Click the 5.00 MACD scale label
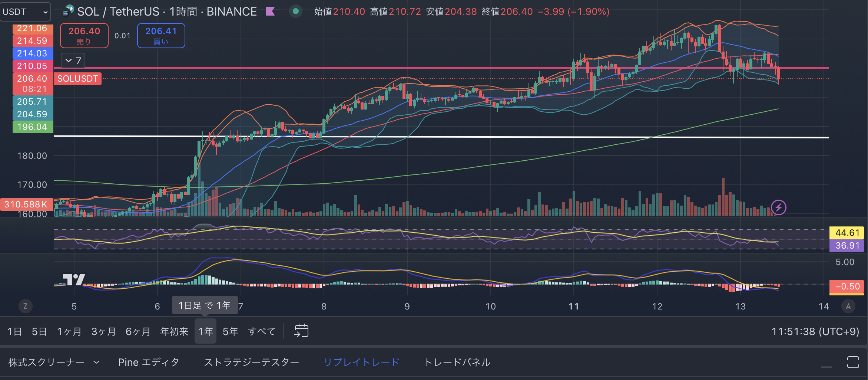Screen dimensions: 868x380 (845, 262)
